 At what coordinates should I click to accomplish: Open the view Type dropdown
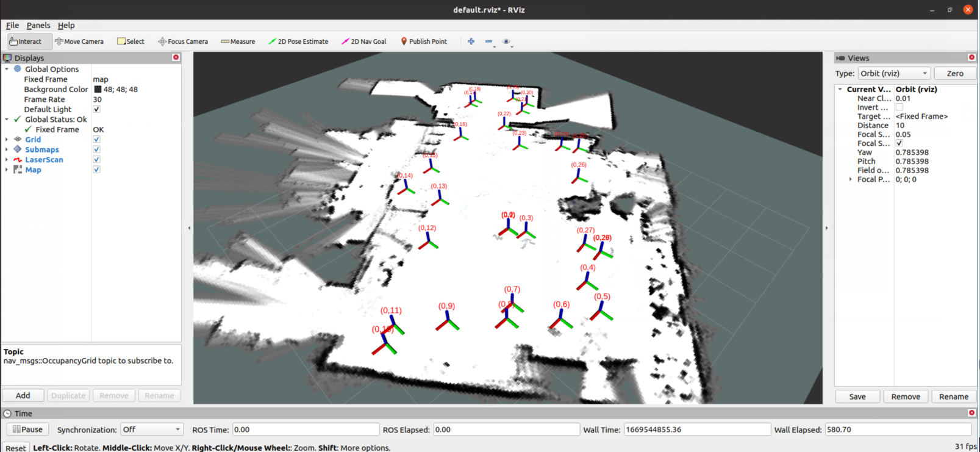(x=894, y=73)
